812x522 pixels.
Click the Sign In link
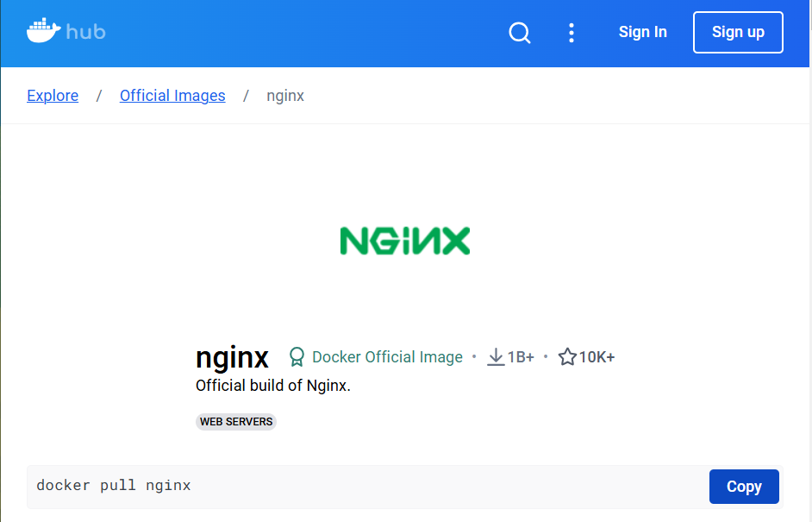(643, 32)
